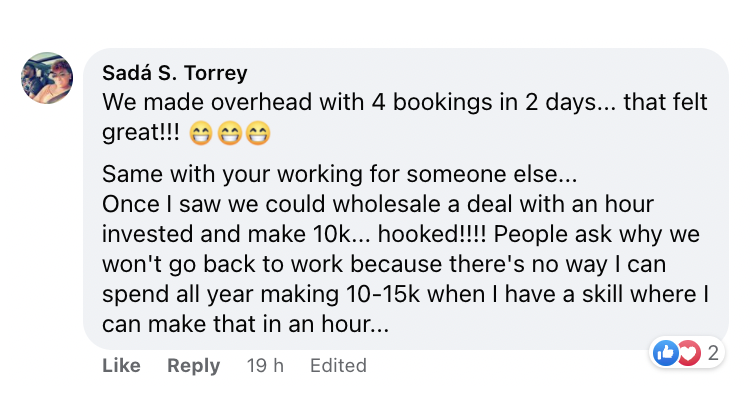This screenshot has width=756, height=420.
Task: Open Sadá S. Torrey's profile name link
Action: [x=176, y=73]
